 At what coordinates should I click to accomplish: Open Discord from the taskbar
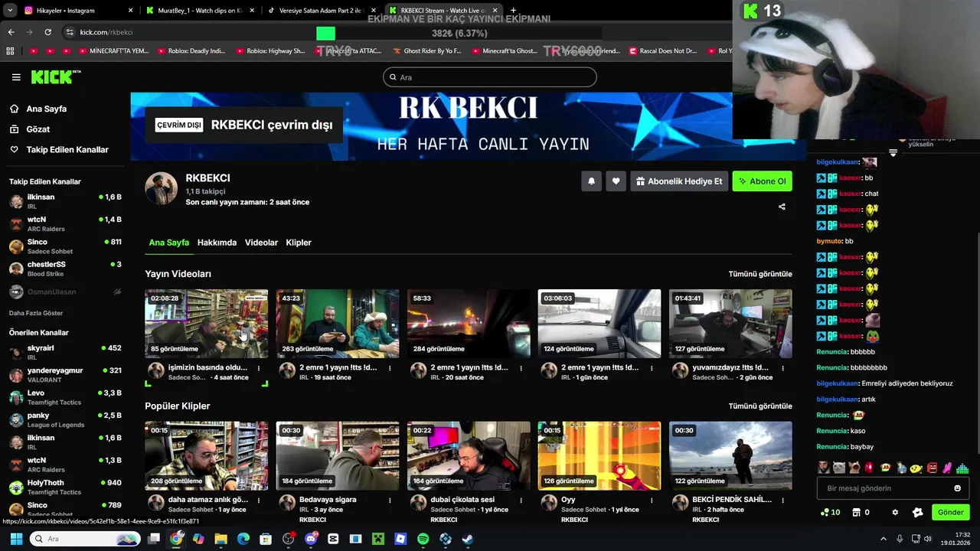[x=311, y=539]
